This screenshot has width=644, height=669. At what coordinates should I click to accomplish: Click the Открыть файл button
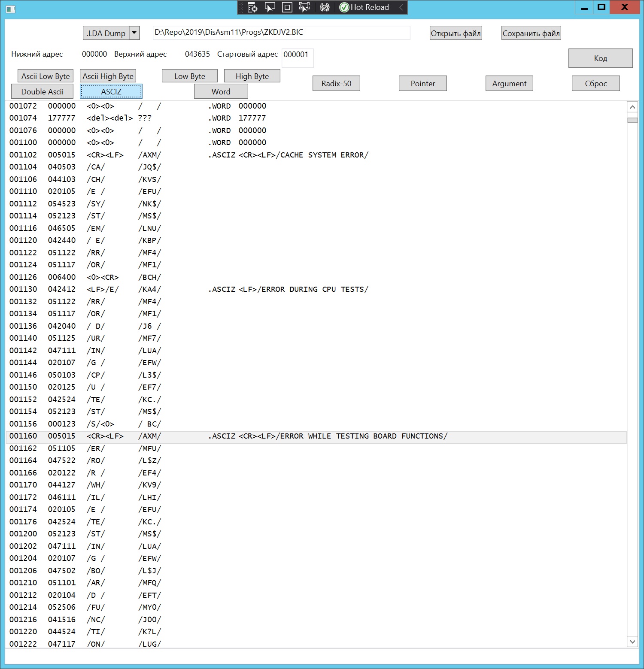[x=456, y=33]
